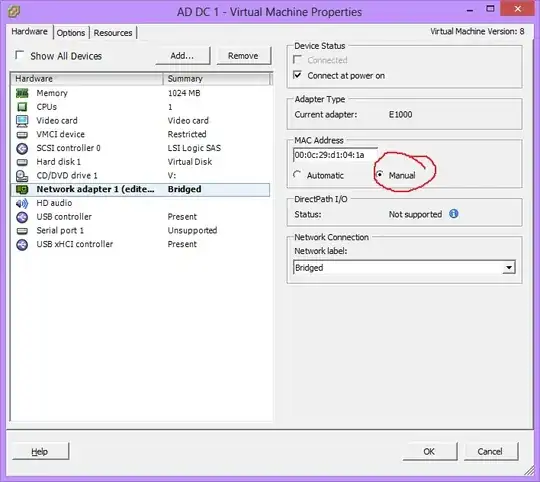Select the Hard disk 1 label
The height and width of the screenshot is (482, 540).
pyautogui.click(x=59, y=162)
